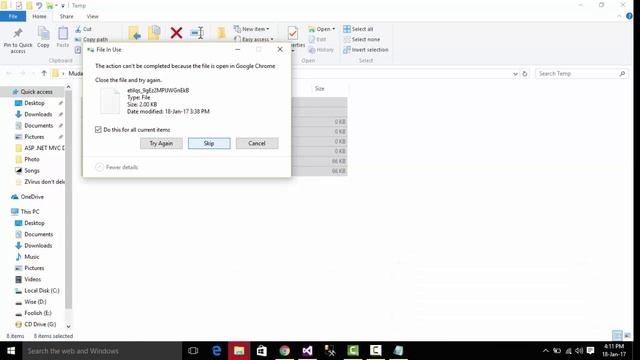Screen dimensions: 640x360
Task: Click the Up arrow navigation button
Action: click(44, 73)
